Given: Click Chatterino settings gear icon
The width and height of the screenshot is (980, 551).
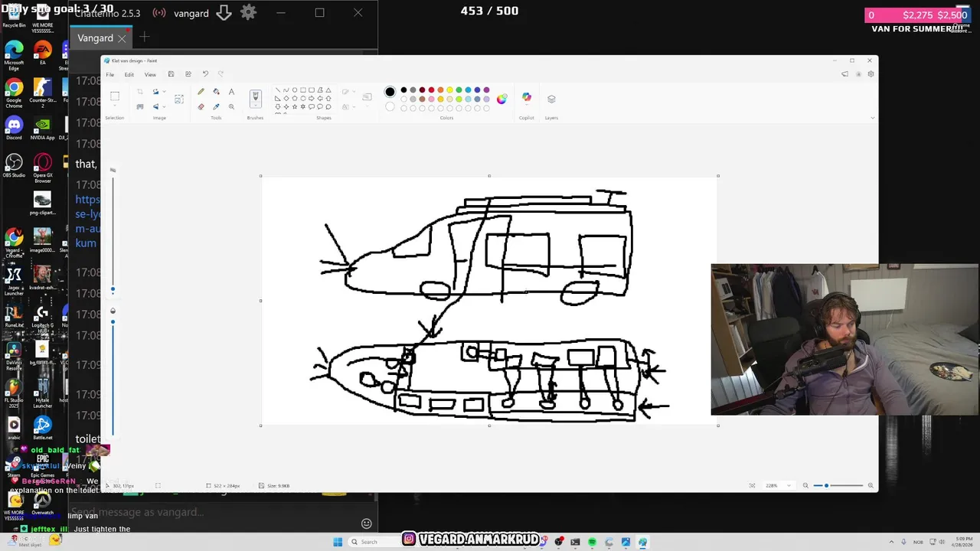Looking at the screenshot, I should 249,13.
